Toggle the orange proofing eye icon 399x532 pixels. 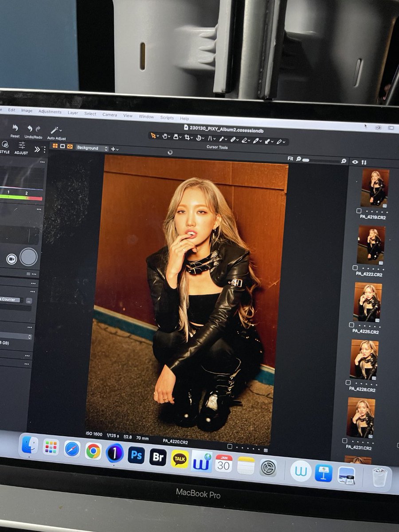pos(70,146)
